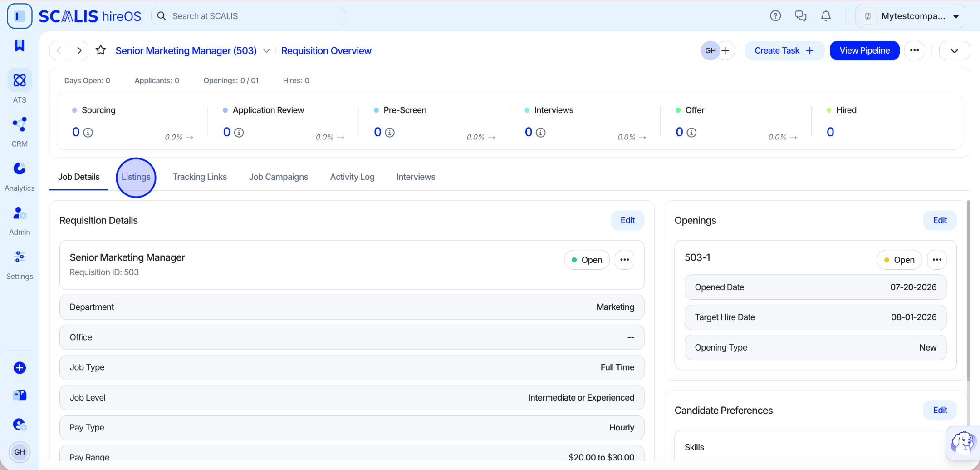Open the AI assistant mascot icon
This screenshot has width=980, height=470.
point(963,442)
